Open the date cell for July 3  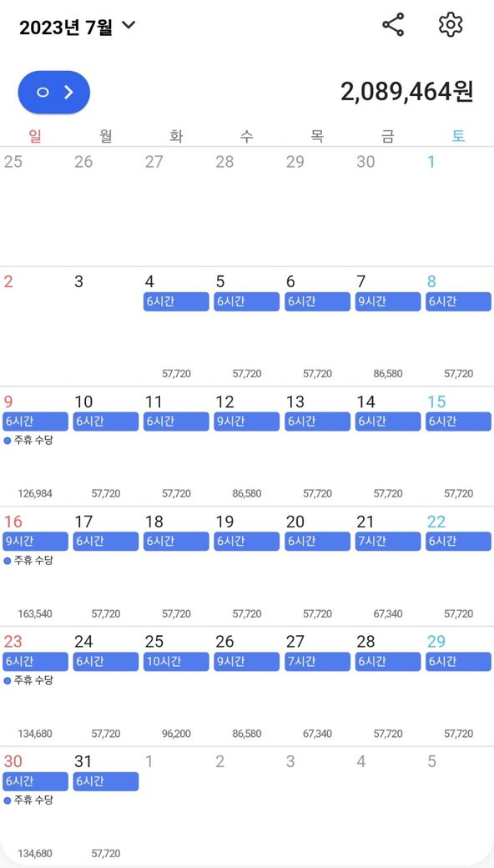(106, 326)
